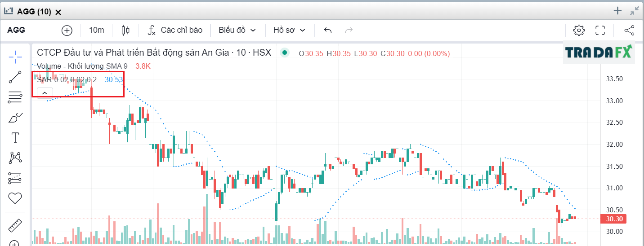
Task: Add a new chart tab
Action: (x=618, y=11)
